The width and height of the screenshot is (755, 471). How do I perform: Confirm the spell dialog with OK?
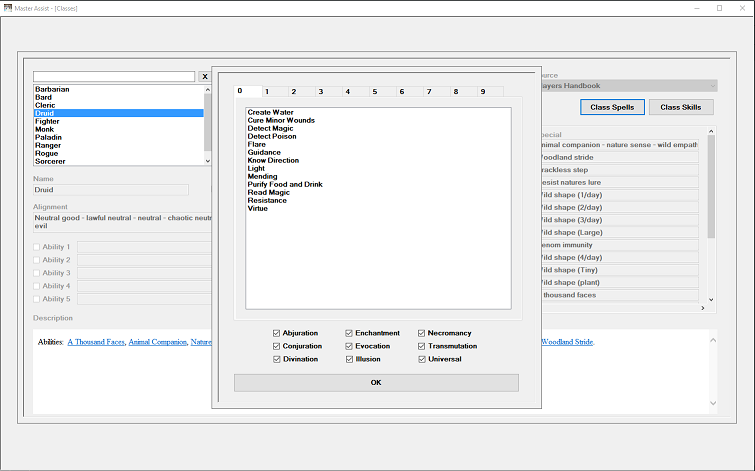pyautogui.click(x=376, y=383)
